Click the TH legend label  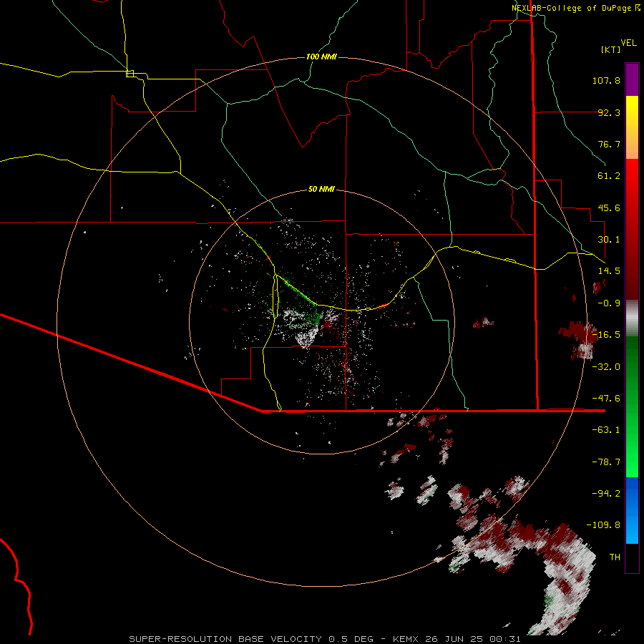point(615,557)
